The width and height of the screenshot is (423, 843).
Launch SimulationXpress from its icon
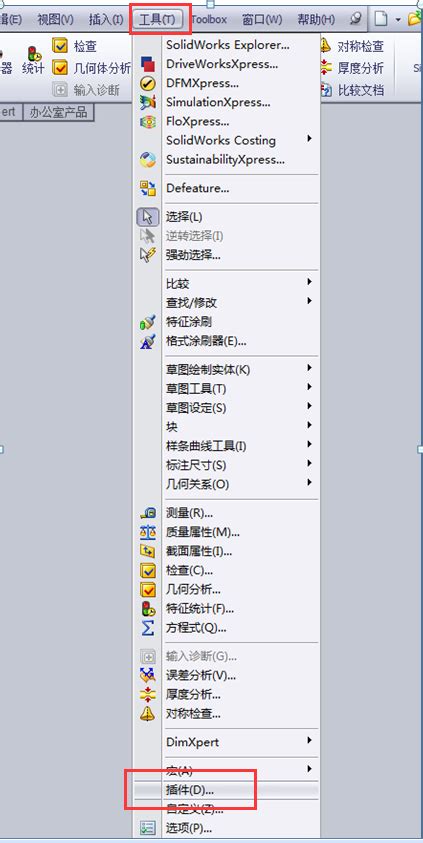(147, 102)
